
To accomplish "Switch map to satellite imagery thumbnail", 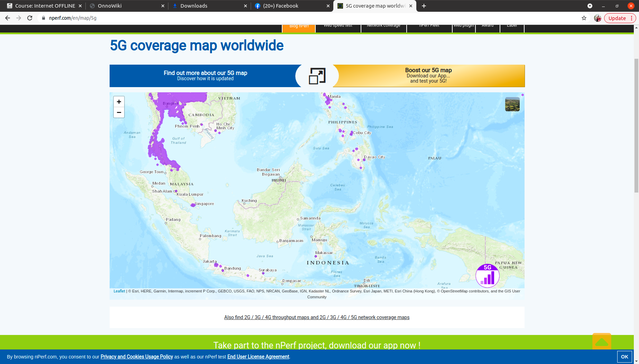I will click(x=512, y=104).
